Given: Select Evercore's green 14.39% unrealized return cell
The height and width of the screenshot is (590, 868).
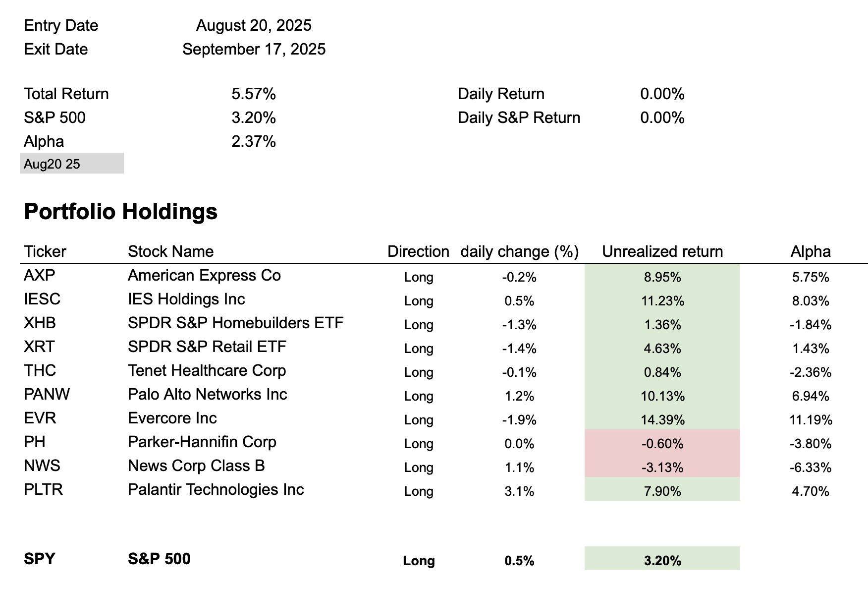Looking at the screenshot, I should pyautogui.click(x=662, y=420).
